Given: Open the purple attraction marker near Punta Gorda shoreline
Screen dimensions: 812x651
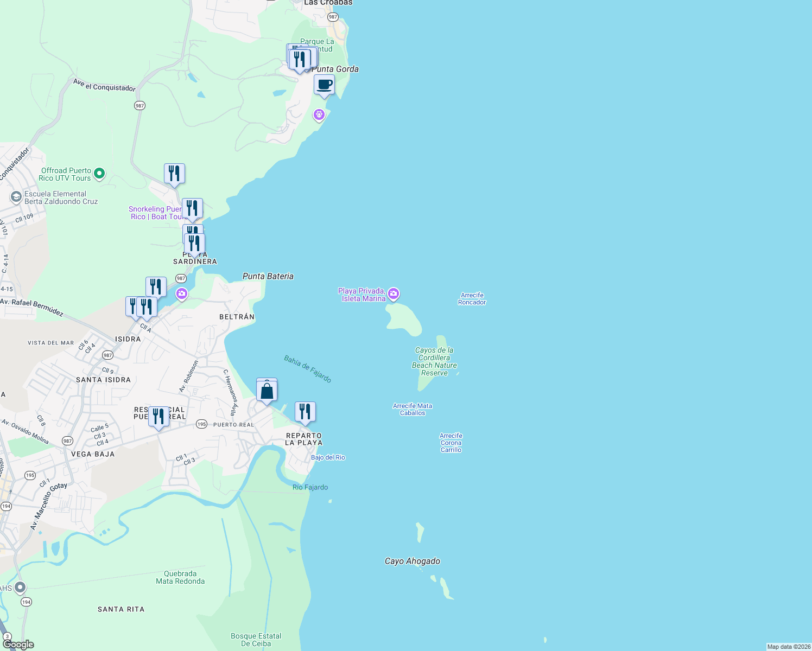Looking at the screenshot, I should pyautogui.click(x=319, y=114).
